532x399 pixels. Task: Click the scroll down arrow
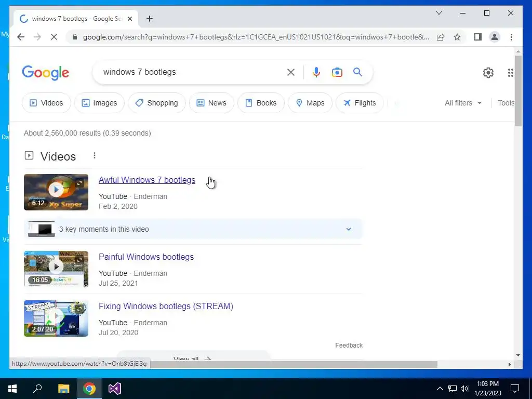click(518, 355)
